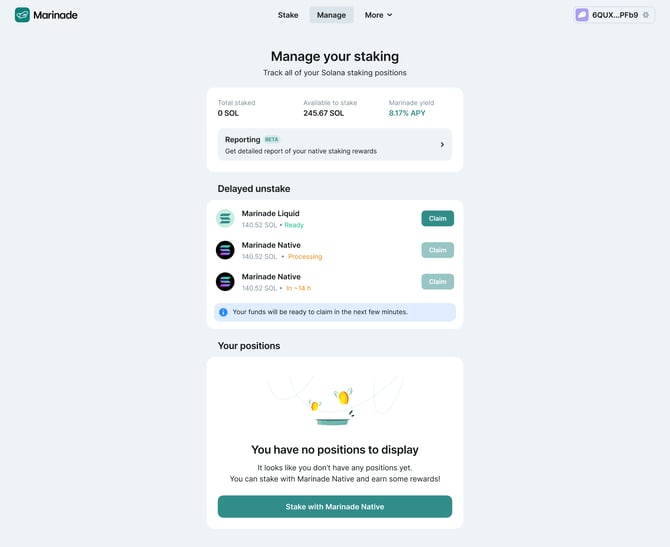Click the wallet avatar icon
Viewport: 670px width, 547px height.
point(582,15)
